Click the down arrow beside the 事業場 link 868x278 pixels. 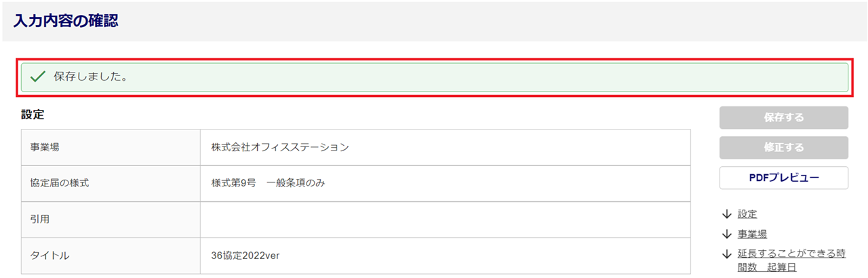(727, 234)
